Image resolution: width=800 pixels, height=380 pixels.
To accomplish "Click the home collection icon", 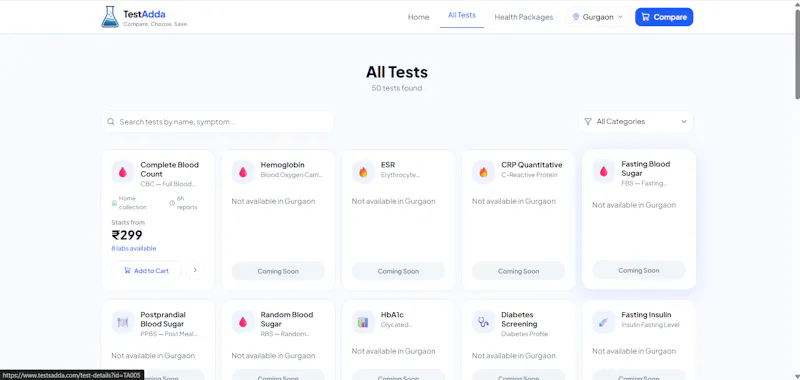I will [x=114, y=203].
